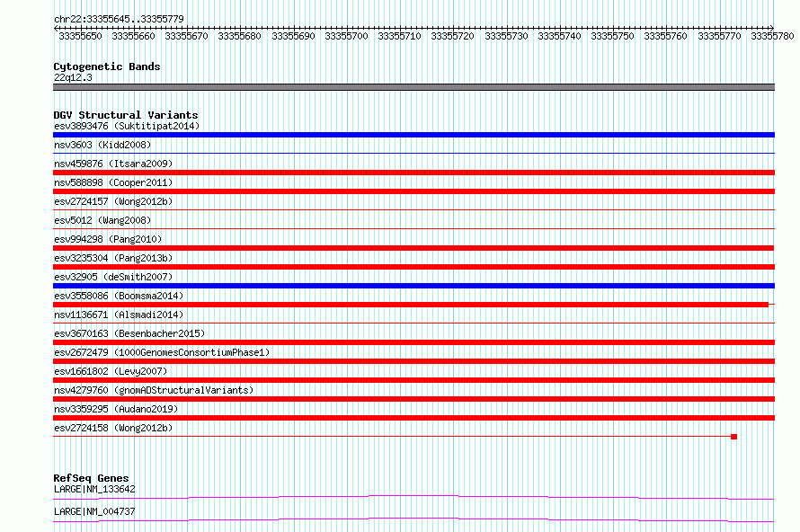Image resolution: width=800 pixels, height=532 pixels.
Task: Open esv3558086 (Boomsma2014) variant entry
Action: [x=119, y=296]
